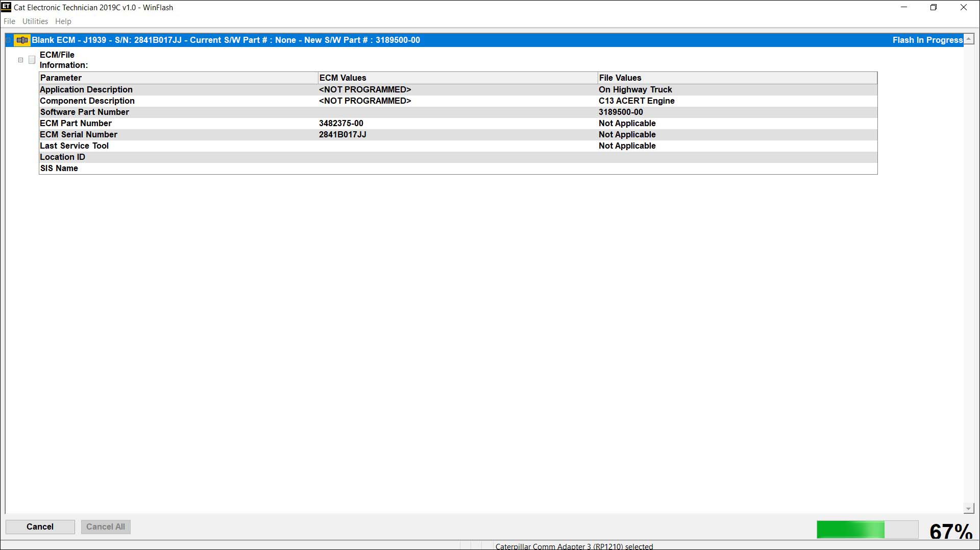Open the Help menu

[63, 21]
